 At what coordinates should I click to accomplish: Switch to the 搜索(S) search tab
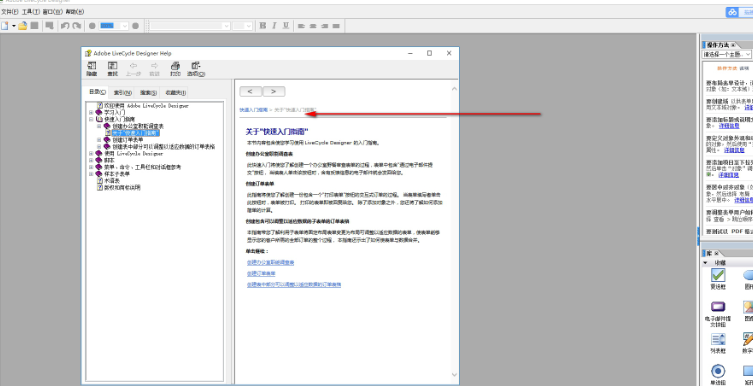click(x=148, y=93)
